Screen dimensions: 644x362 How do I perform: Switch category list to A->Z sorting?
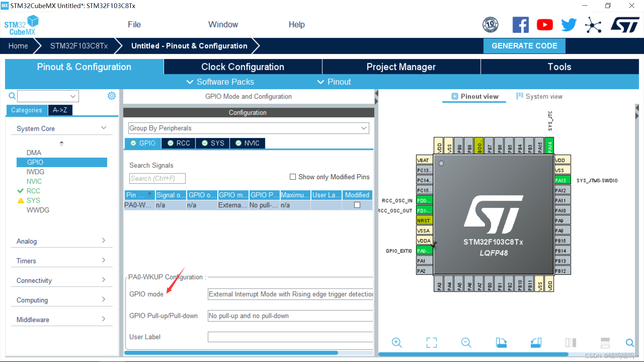pos(60,110)
